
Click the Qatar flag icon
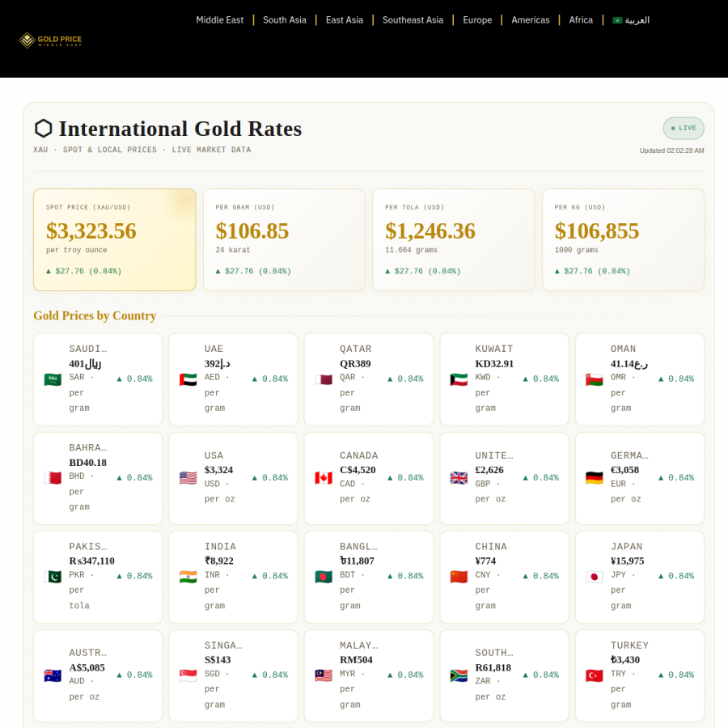pyautogui.click(x=324, y=379)
